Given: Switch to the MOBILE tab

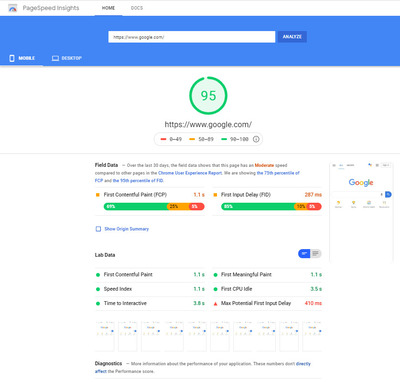Looking at the screenshot, I should click(x=22, y=58).
